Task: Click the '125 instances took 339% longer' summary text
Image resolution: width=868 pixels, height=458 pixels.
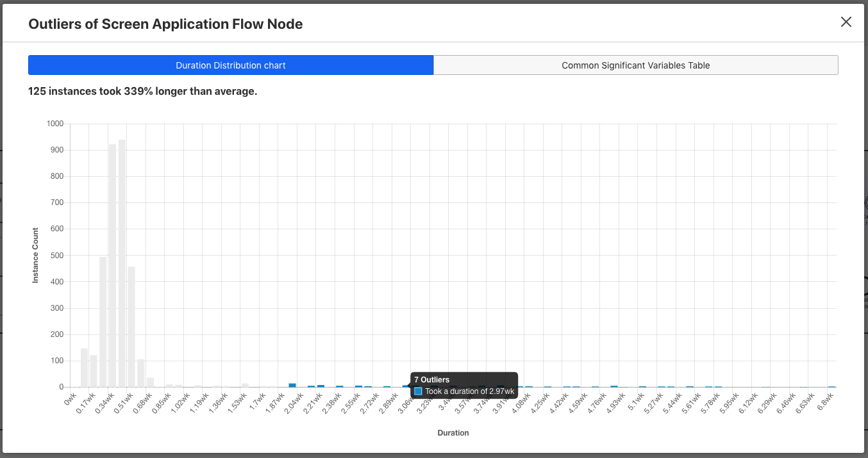Action: click(x=143, y=91)
